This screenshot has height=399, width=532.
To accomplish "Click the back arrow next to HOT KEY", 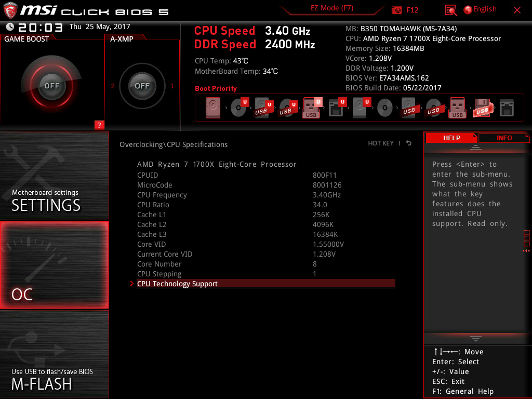I will pyautogui.click(x=409, y=143).
